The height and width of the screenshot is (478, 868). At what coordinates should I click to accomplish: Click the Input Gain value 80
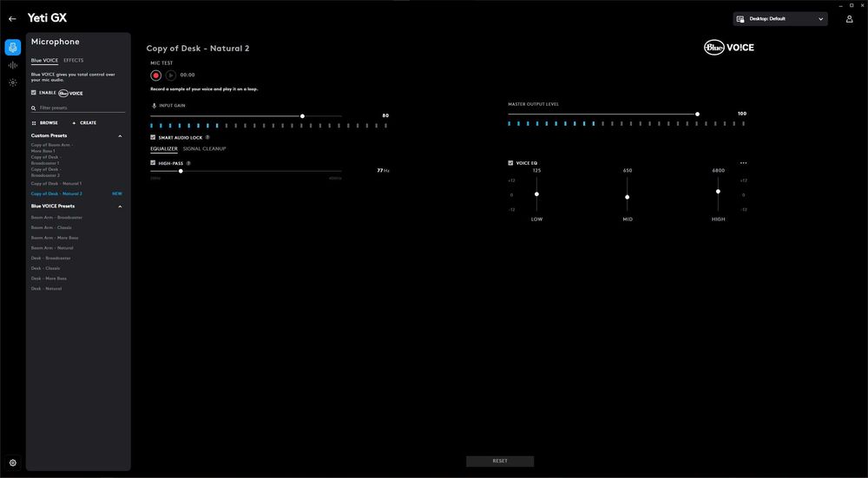(x=385, y=116)
